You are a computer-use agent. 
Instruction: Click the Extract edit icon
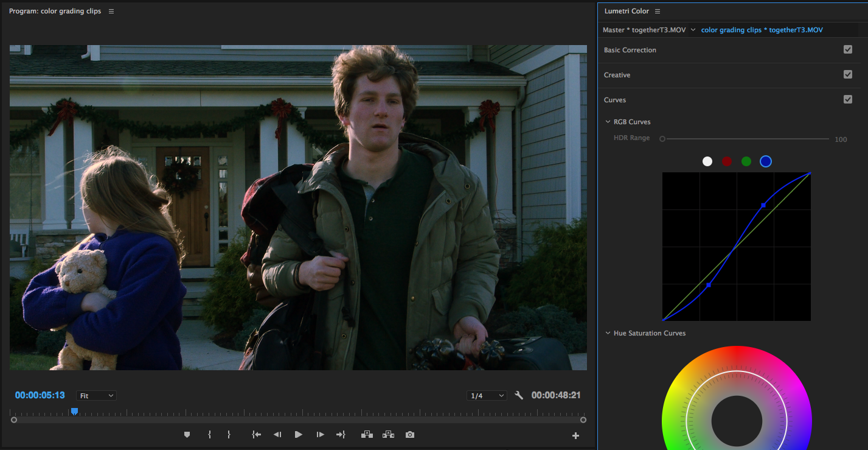pos(388,434)
